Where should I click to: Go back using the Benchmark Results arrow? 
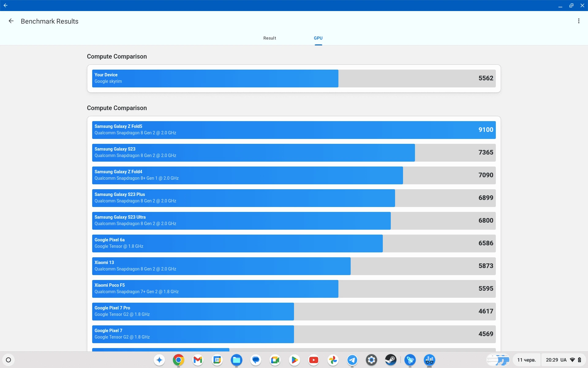(11, 21)
